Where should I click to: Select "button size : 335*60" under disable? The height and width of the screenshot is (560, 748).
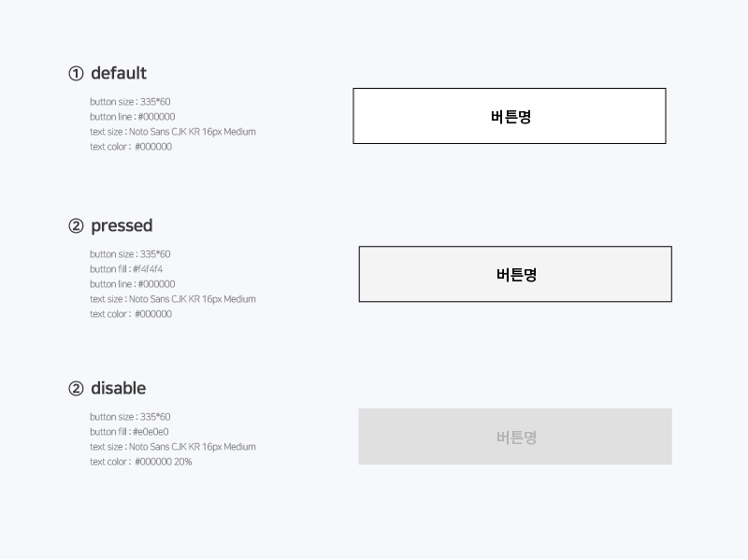click(x=130, y=417)
